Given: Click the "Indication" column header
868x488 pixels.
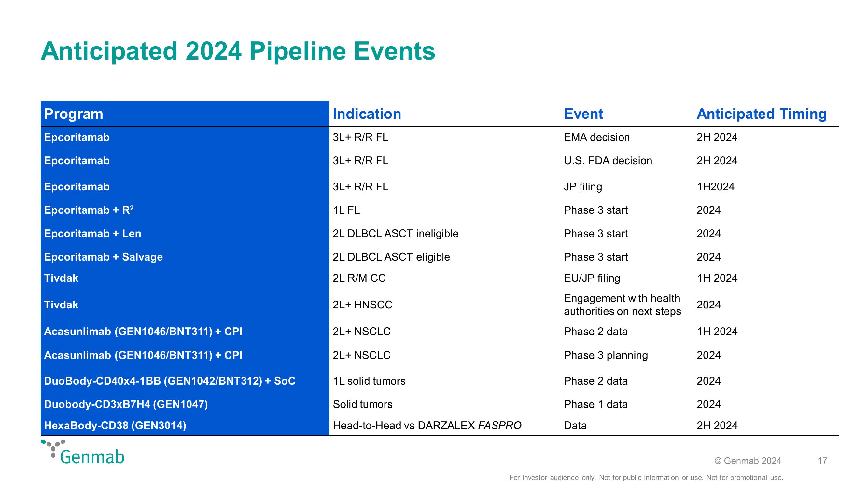Looking at the screenshot, I should click(x=367, y=114).
